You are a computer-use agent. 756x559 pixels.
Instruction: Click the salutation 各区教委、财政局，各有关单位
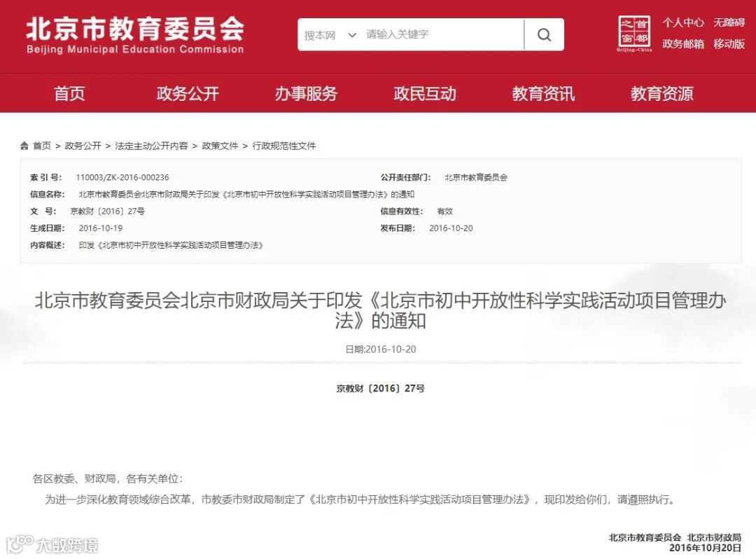tap(108, 478)
